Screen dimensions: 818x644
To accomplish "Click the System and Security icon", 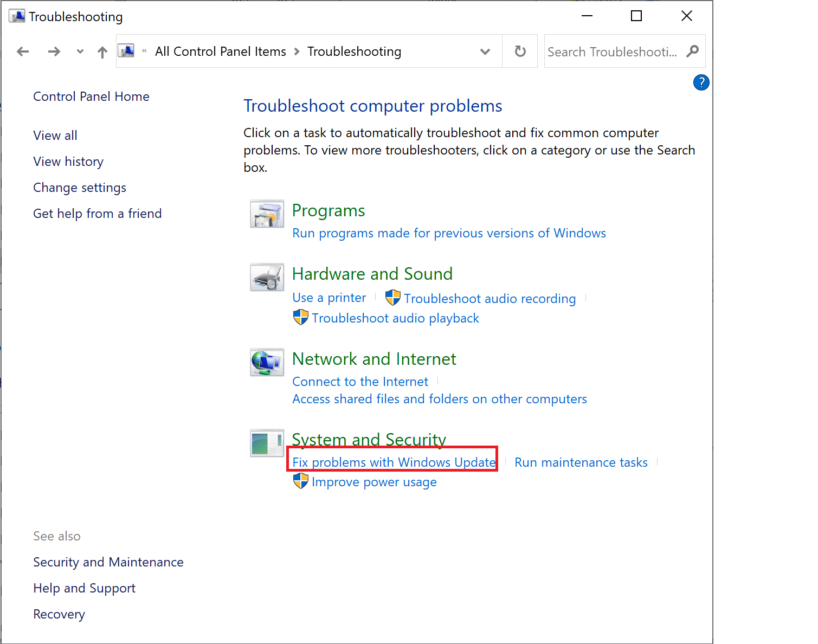I will [266, 443].
